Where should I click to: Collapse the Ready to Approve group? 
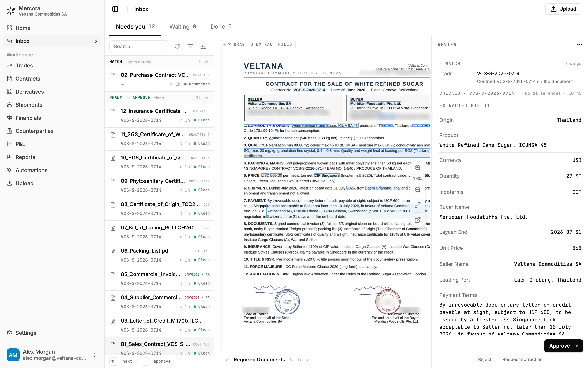coord(207,98)
